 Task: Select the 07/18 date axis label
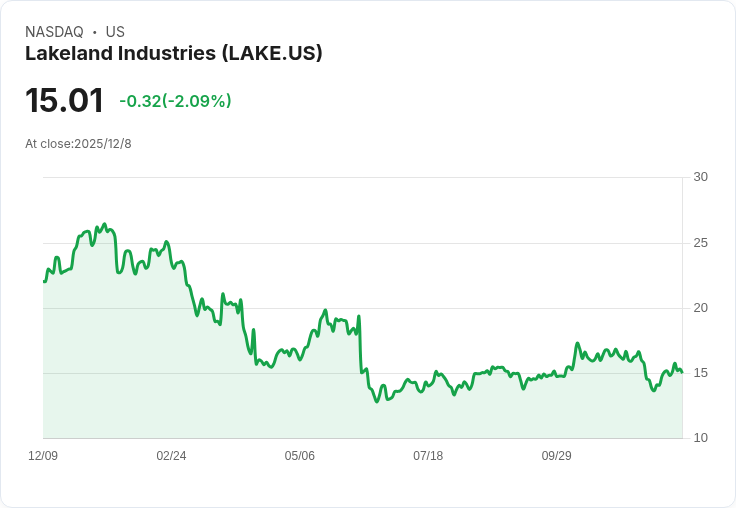428,455
